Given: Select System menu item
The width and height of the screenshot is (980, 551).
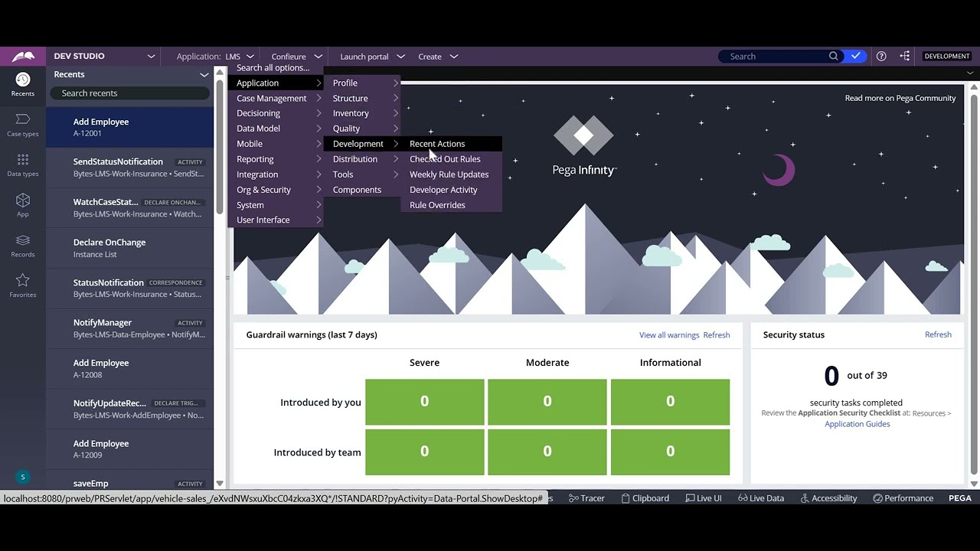Looking at the screenshot, I should click(x=276, y=205).
